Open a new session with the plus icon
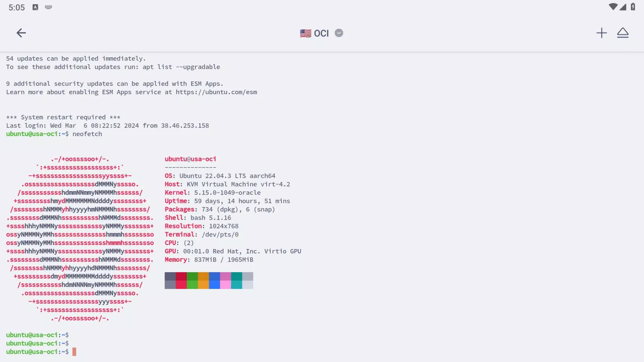644x362 pixels. (x=601, y=33)
